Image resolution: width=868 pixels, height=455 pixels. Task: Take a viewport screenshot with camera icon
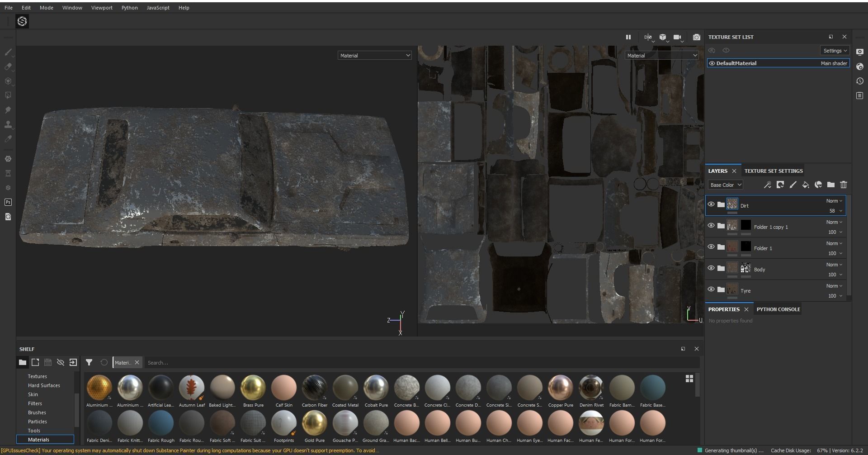(x=697, y=37)
